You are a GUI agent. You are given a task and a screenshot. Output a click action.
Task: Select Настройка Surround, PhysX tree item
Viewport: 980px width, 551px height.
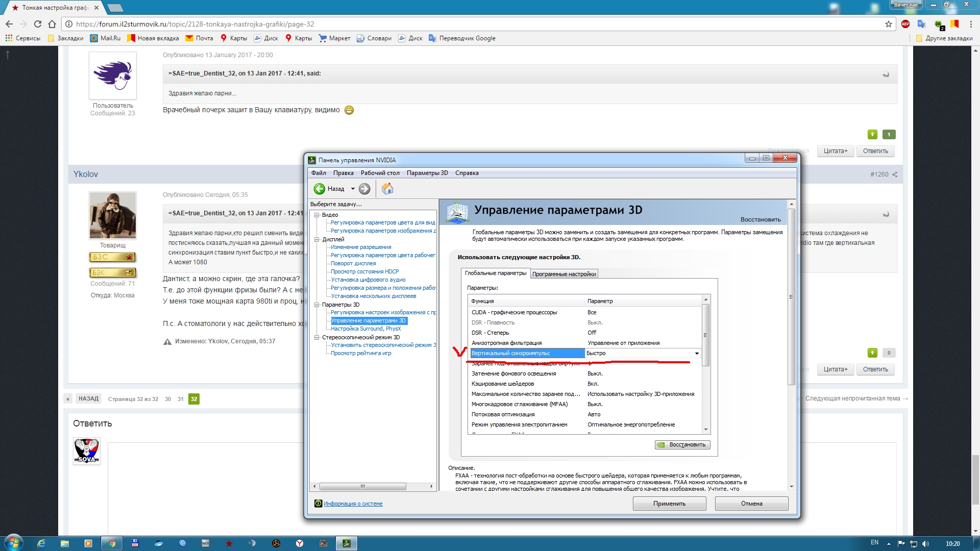click(x=365, y=329)
